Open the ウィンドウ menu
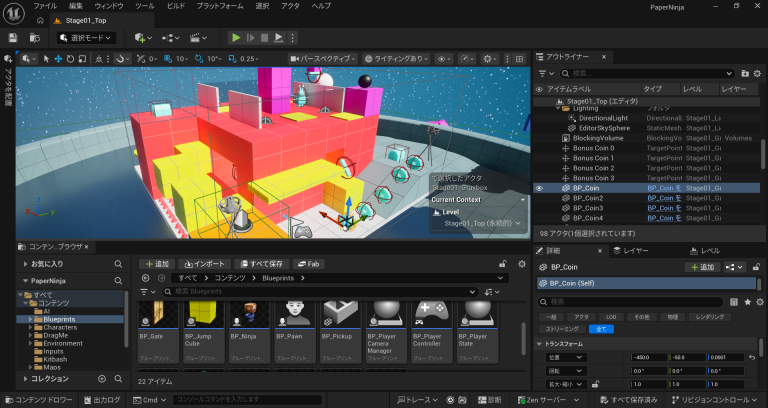The width and height of the screenshot is (768, 408). click(x=111, y=6)
